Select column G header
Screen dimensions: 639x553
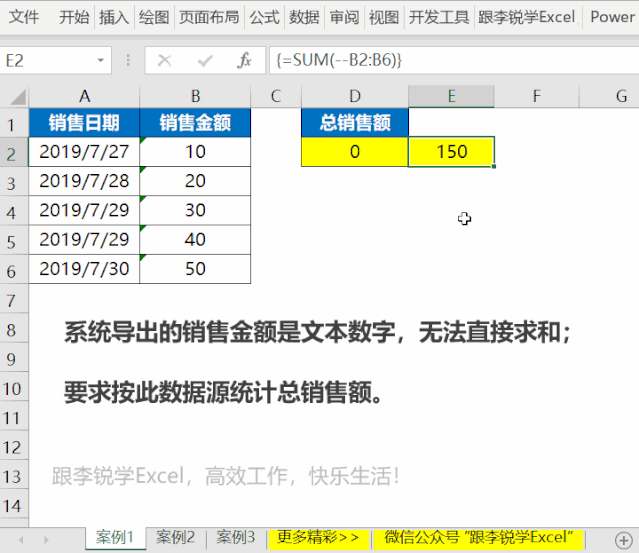[x=609, y=97]
